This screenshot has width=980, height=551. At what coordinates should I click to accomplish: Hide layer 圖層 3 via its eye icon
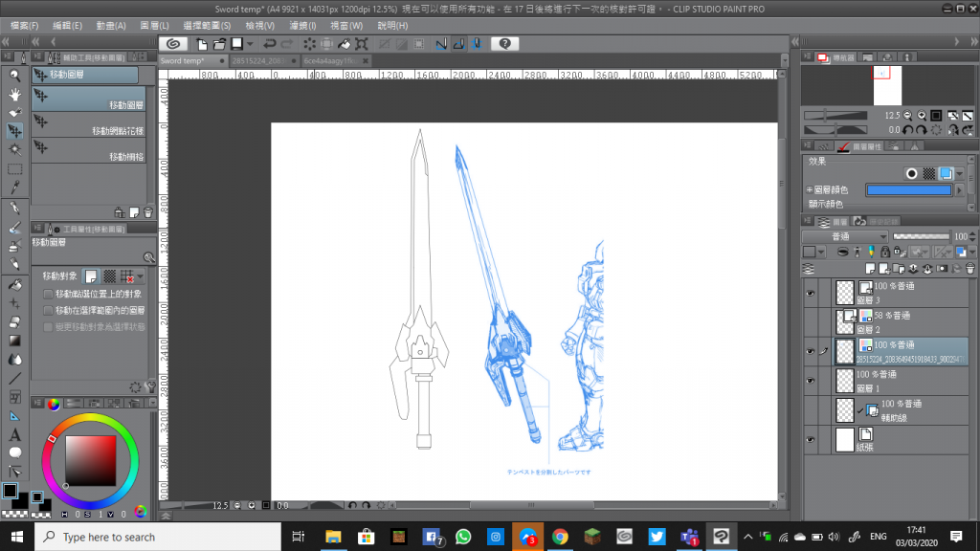(811, 294)
